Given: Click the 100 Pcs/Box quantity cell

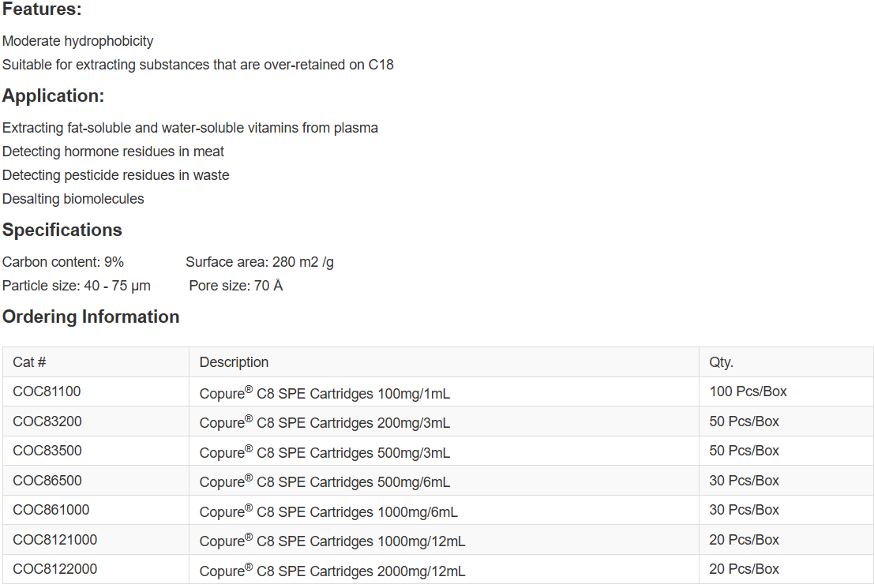Looking at the screenshot, I should [x=748, y=391].
